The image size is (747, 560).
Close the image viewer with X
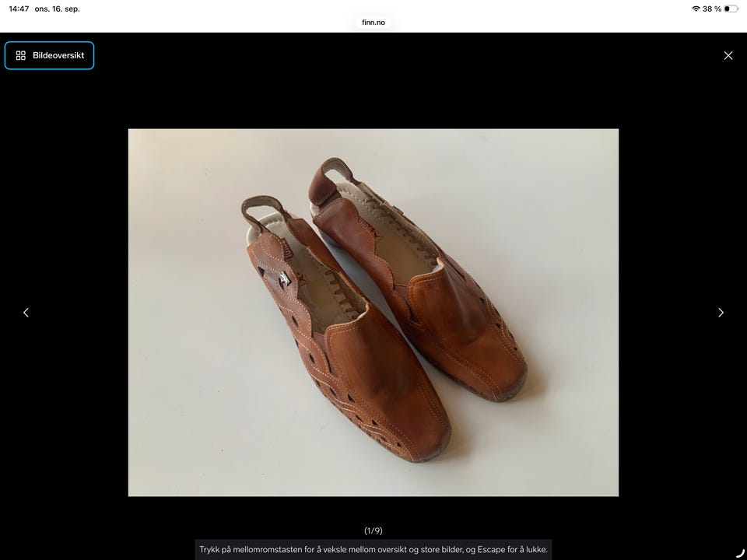pyautogui.click(x=728, y=56)
